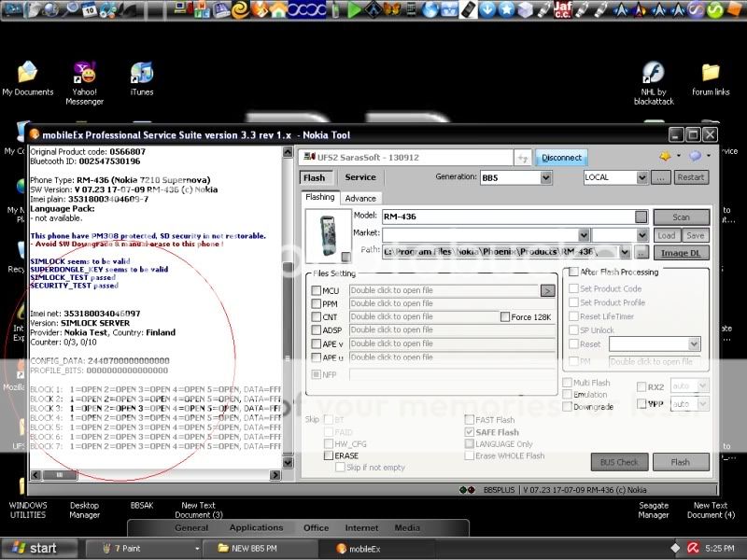Toggle the Force 128K checkbox
The width and height of the screenshot is (747, 560).
[505, 316]
